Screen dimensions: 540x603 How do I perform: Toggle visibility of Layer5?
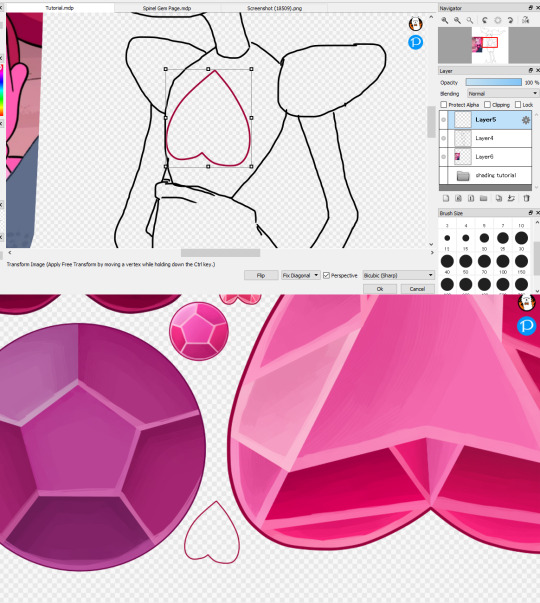(443, 120)
